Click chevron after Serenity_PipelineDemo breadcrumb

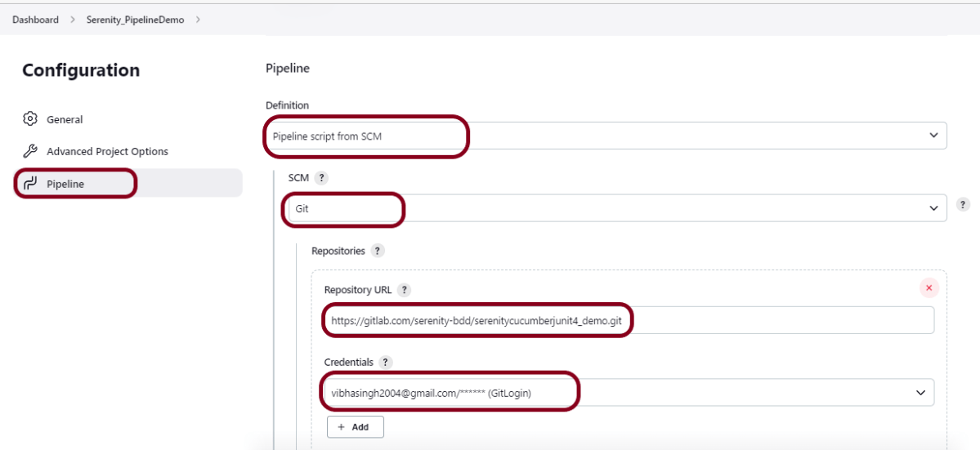point(198,20)
